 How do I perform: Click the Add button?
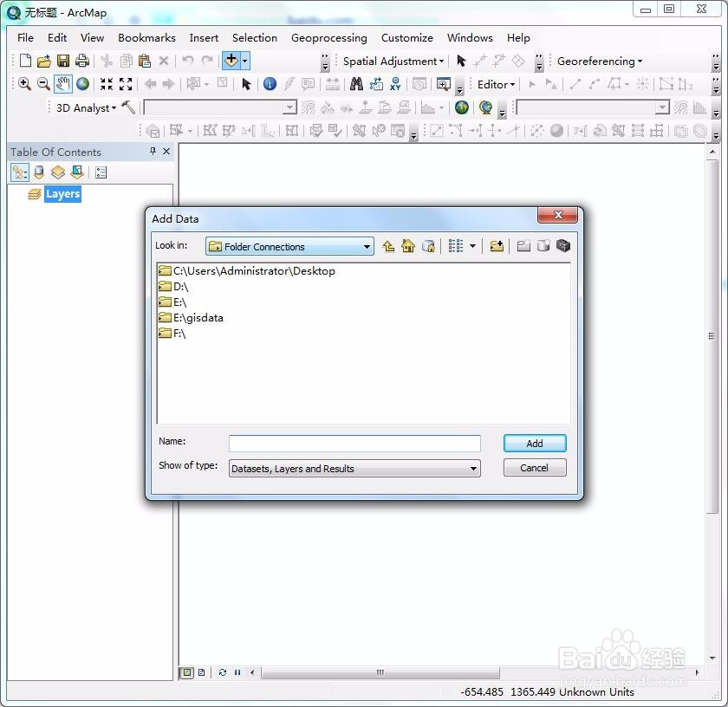(535, 444)
